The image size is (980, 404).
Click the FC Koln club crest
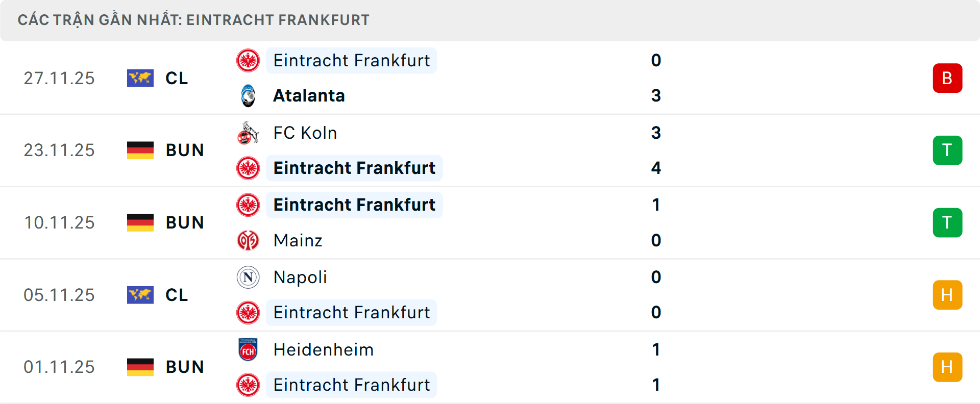(248, 133)
